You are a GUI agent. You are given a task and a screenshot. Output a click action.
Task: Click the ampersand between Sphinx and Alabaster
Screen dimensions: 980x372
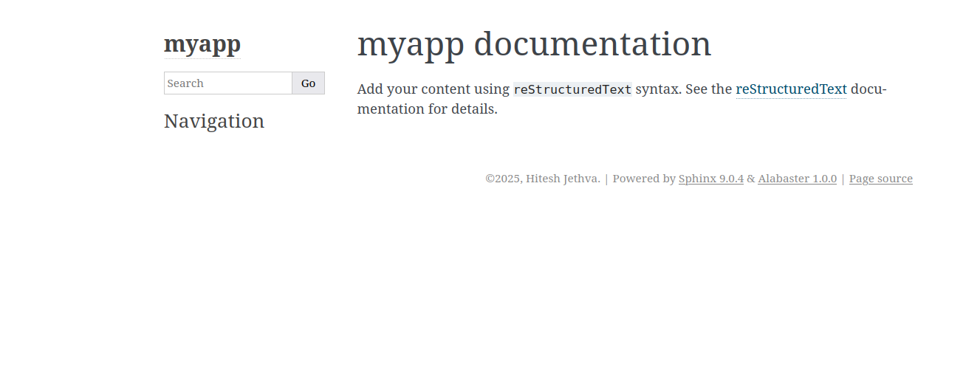(x=750, y=179)
